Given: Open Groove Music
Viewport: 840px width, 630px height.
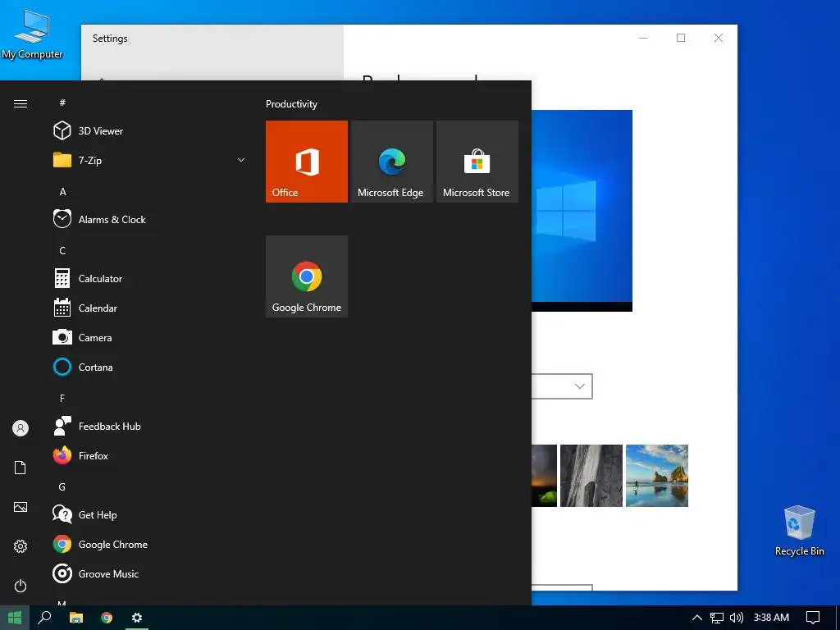Looking at the screenshot, I should [148, 573].
